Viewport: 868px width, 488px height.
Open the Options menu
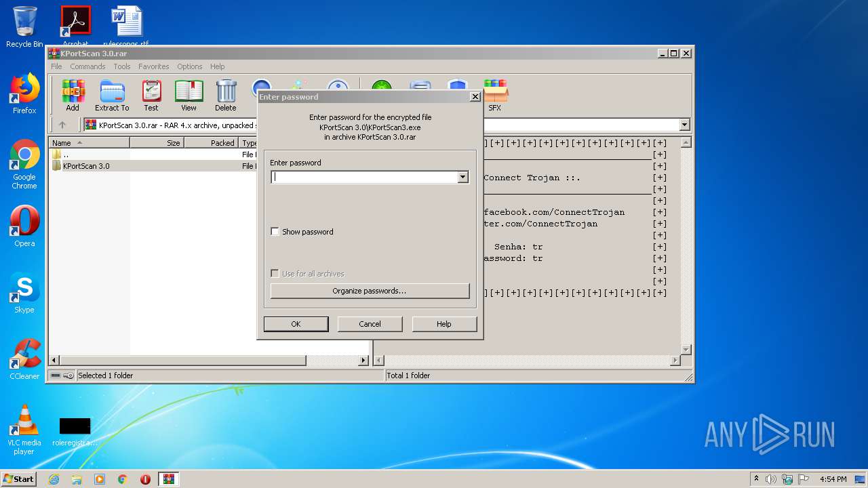pyautogui.click(x=190, y=66)
